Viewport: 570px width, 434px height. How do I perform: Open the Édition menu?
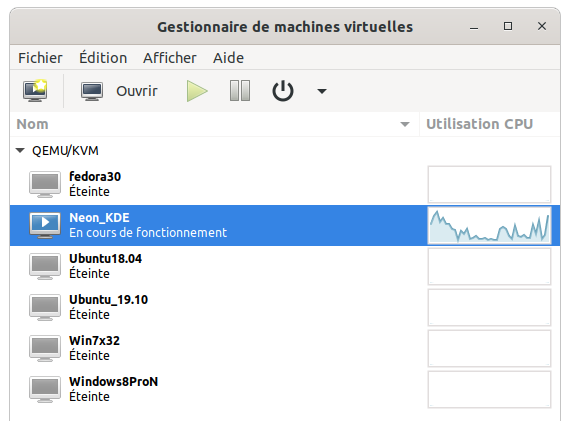103,58
